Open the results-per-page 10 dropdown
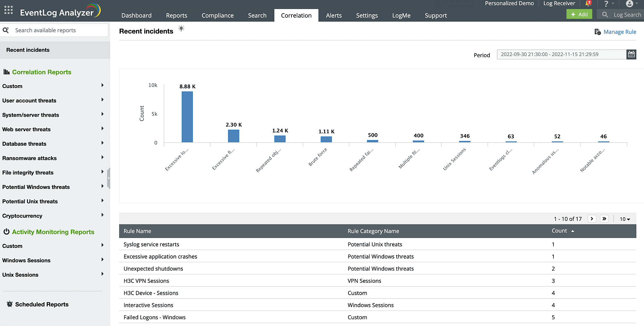Viewport: 644px width, 326px height. click(x=624, y=219)
